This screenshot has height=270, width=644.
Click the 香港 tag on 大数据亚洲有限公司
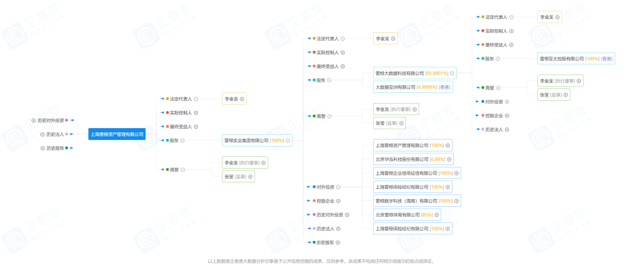point(444,88)
